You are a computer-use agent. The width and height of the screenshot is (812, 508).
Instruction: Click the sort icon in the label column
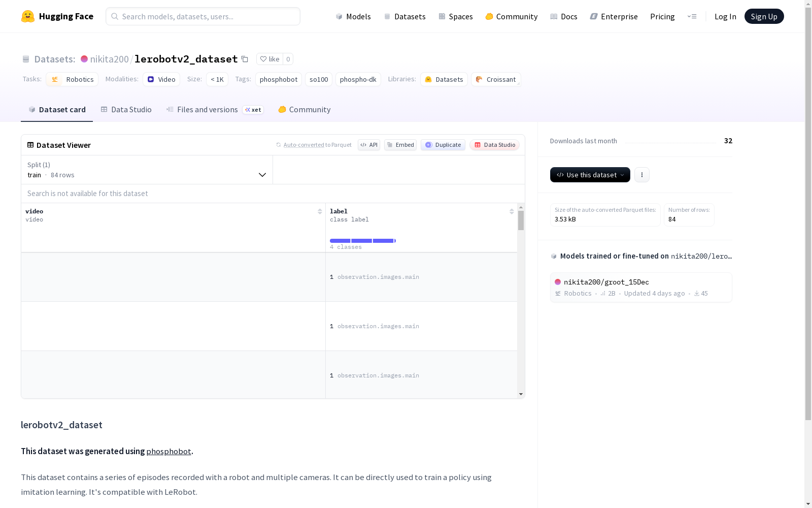[512, 211]
